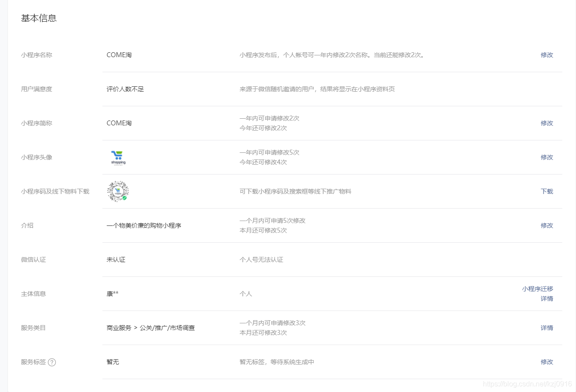Click the shopping cart avatar image
Viewport: 576px width, 392px height.
117,157
